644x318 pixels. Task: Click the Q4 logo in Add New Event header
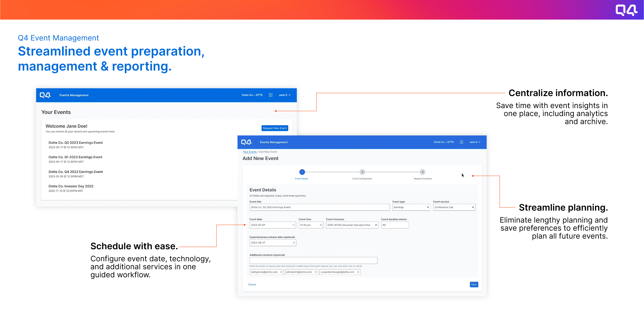click(x=246, y=142)
